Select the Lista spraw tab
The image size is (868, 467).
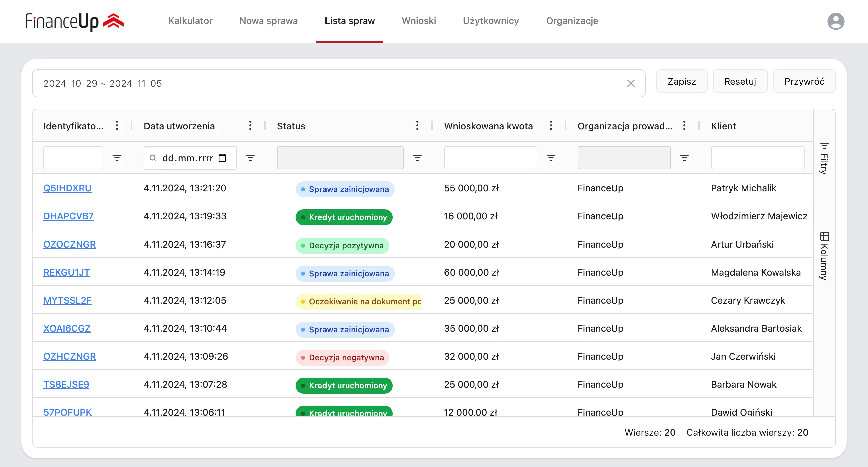click(x=350, y=21)
